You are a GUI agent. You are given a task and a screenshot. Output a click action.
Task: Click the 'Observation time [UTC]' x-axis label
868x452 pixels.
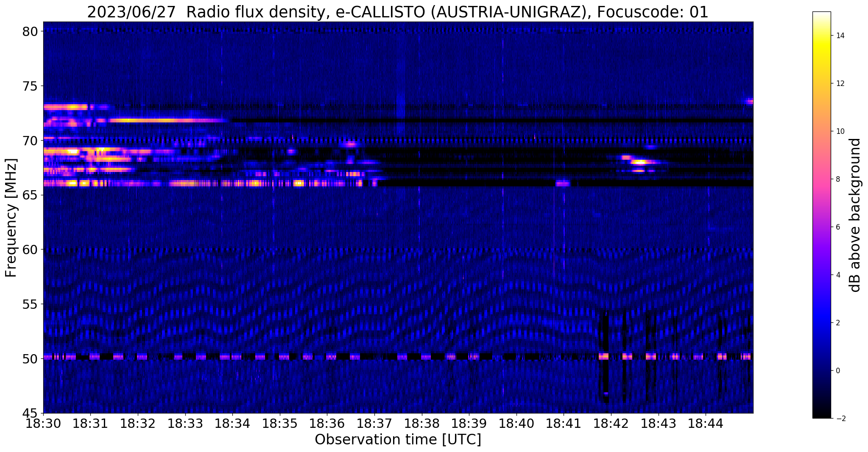coord(398,440)
